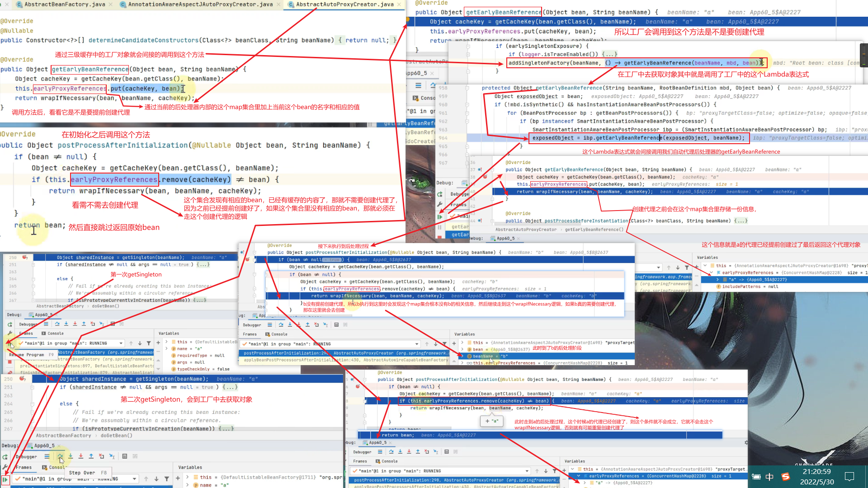Screen dimensions: 868x488
Task: Open the Windows notification center icon
Action: click(849, 476)
